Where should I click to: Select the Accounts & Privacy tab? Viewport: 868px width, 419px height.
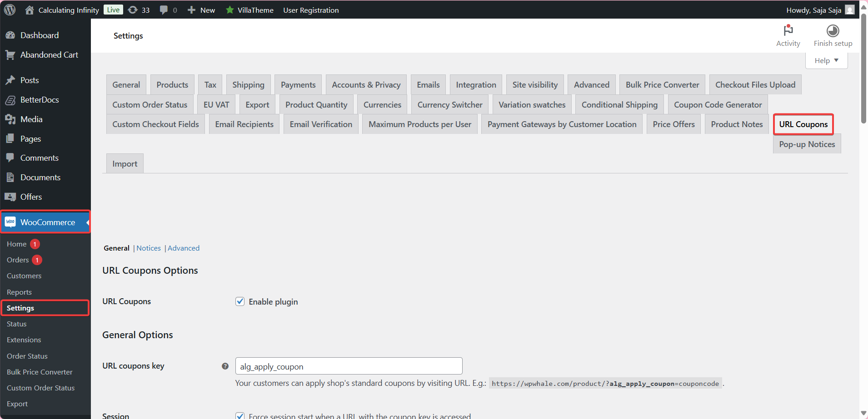pos(366,84)
